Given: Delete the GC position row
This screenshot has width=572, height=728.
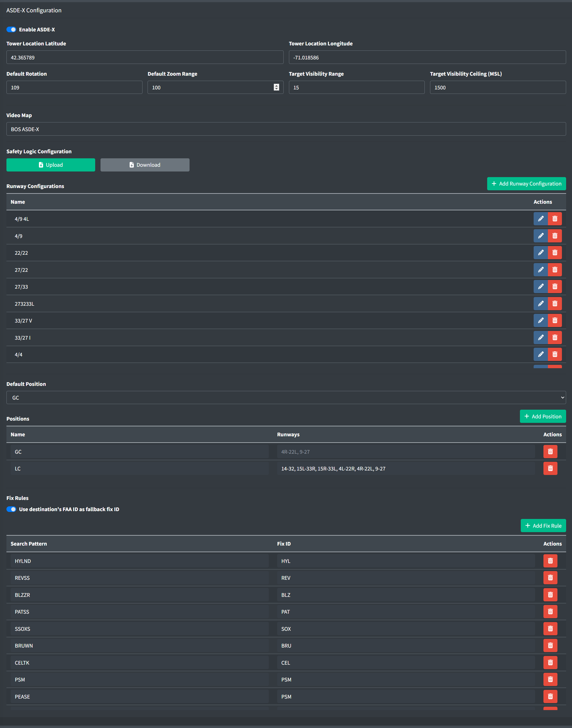Looking at the screenshot, I should (550, 451).
